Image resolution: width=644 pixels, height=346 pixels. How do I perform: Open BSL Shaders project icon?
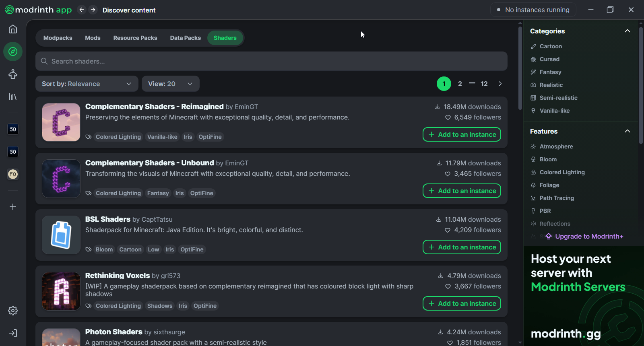coord(61,235)
